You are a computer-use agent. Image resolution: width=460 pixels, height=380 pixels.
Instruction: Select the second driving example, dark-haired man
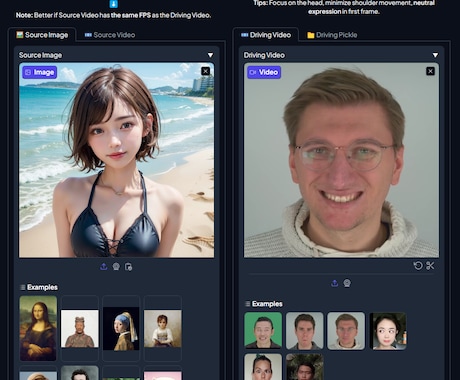pos(305,331)
